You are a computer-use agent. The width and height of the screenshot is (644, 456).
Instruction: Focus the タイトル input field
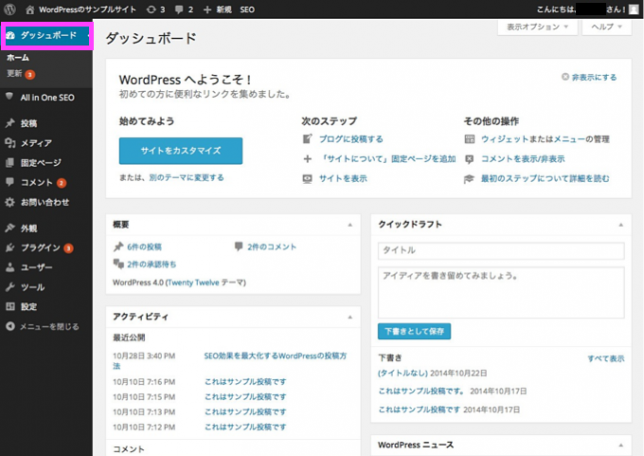coord(501,251)
